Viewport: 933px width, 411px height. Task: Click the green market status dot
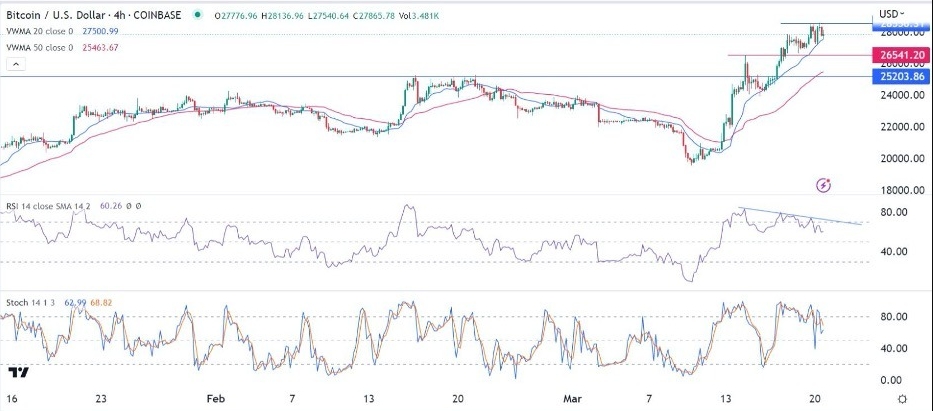[198, 15]
